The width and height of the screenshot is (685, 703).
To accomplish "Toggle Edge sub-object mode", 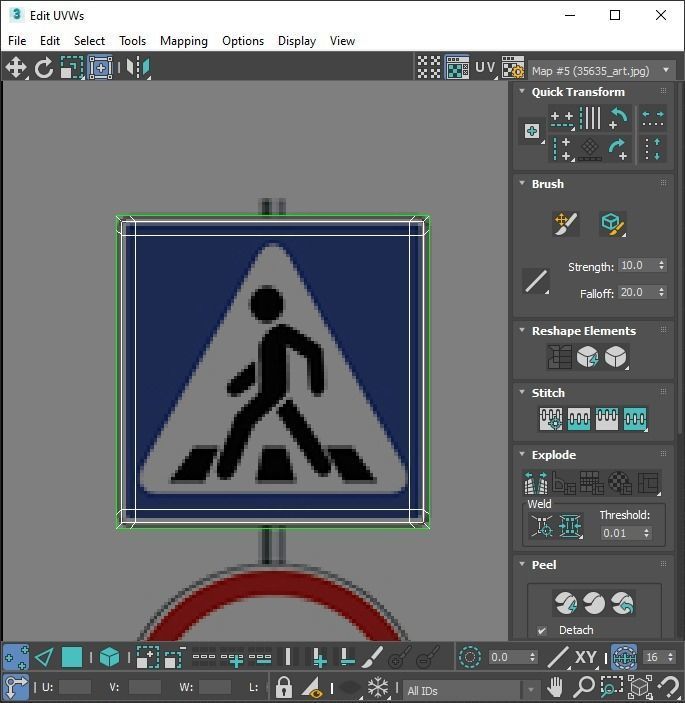I will (x=44, y=658).
